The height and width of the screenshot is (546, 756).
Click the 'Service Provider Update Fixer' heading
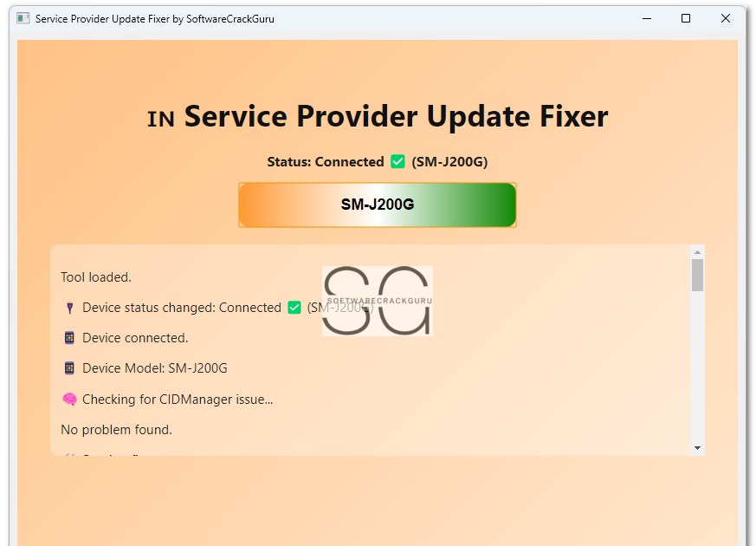tap(397, 117)
